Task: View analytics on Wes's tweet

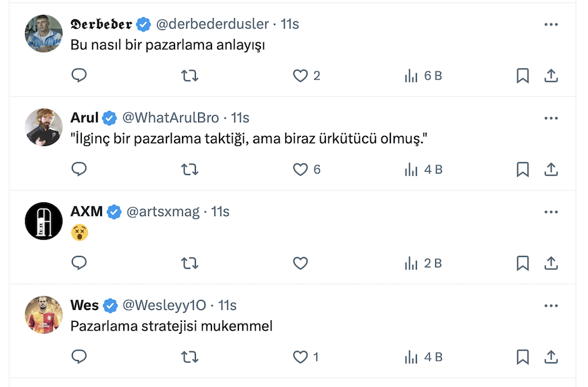Action: [423, 358]
